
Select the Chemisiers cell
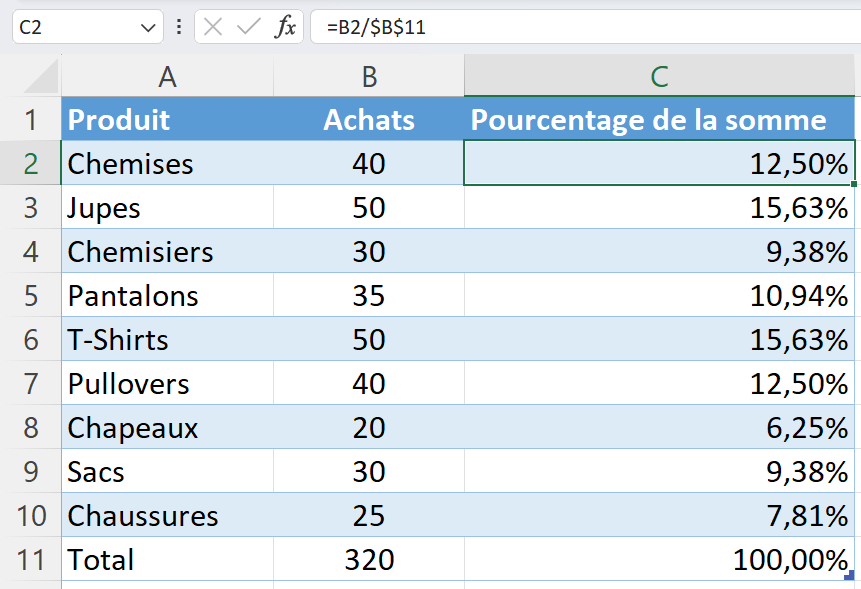click(x=167, y=251)
